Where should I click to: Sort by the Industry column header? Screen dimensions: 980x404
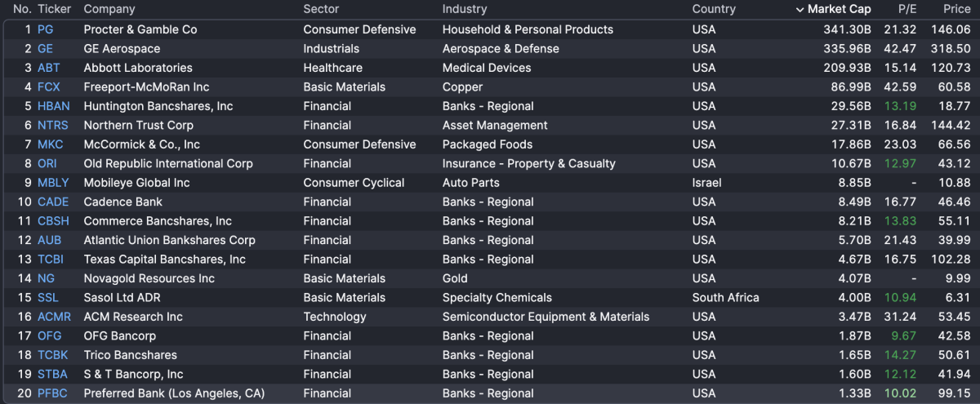465,10
